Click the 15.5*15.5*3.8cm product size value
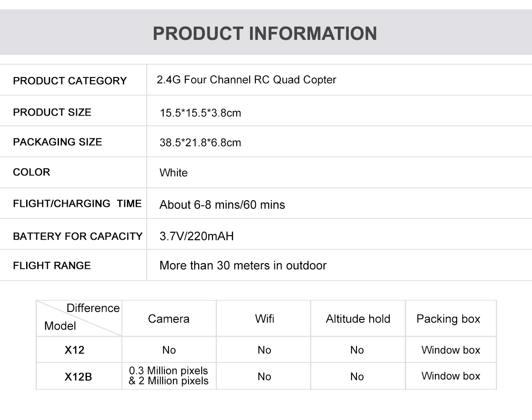This screenshot has width=532, height=420. 200,113
